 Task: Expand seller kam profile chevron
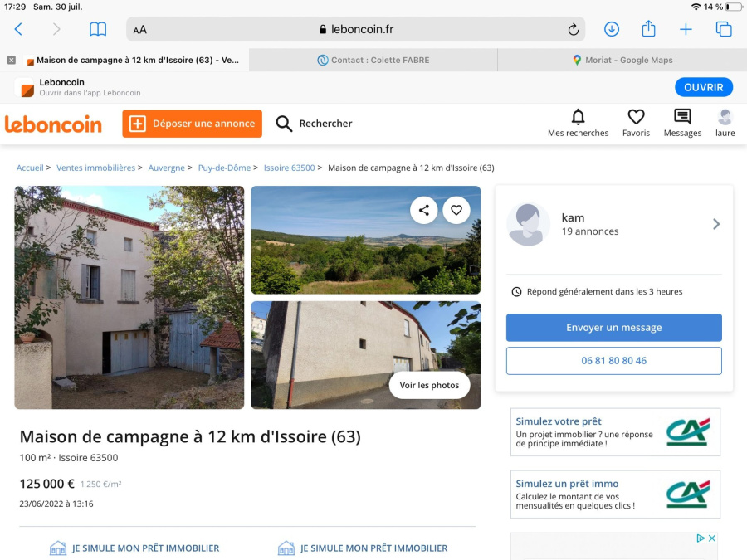716,224
